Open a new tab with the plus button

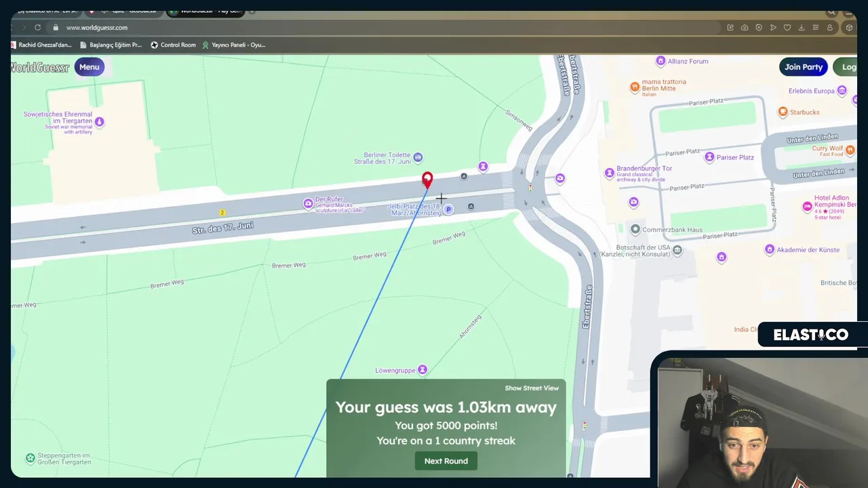252,12
